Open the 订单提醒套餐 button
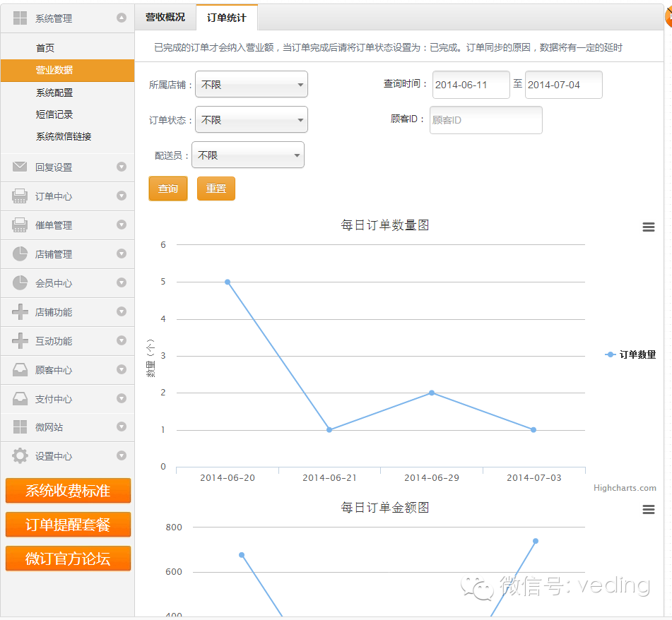This screenshot has height=620, width=672. point(68,525)
